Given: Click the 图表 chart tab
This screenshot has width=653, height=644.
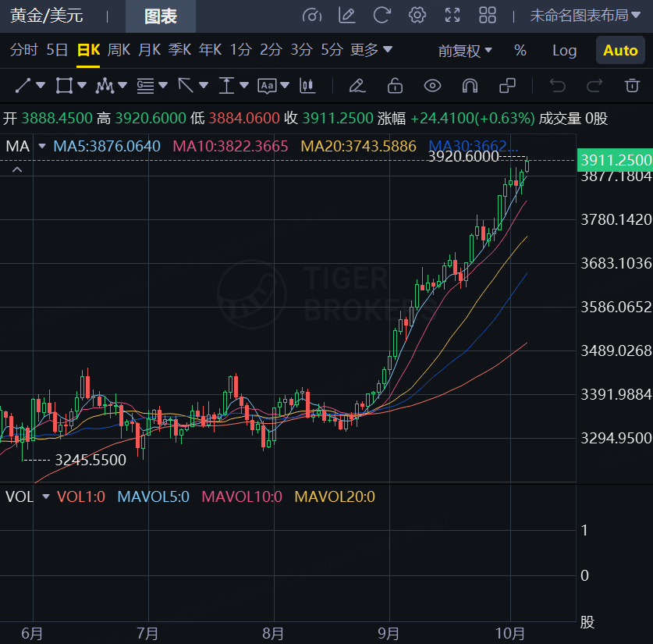Looking at the screenshot, I should (161, 16).
